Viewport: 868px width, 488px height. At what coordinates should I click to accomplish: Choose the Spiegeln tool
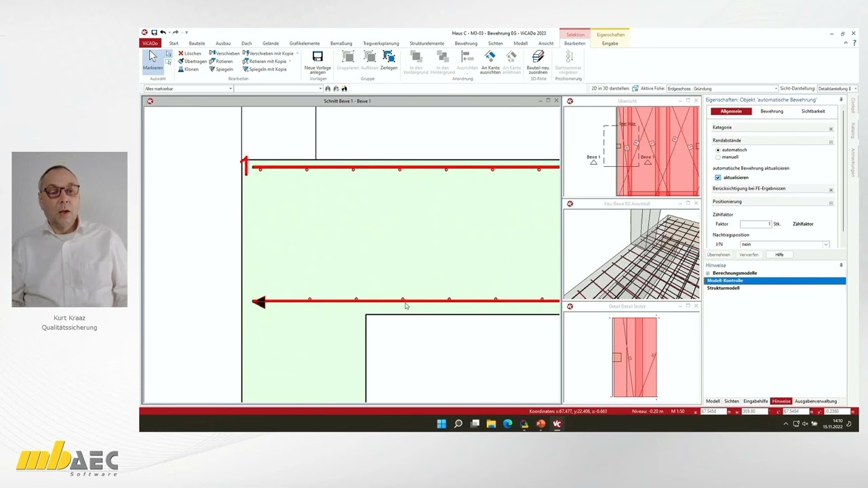point(221,69)
